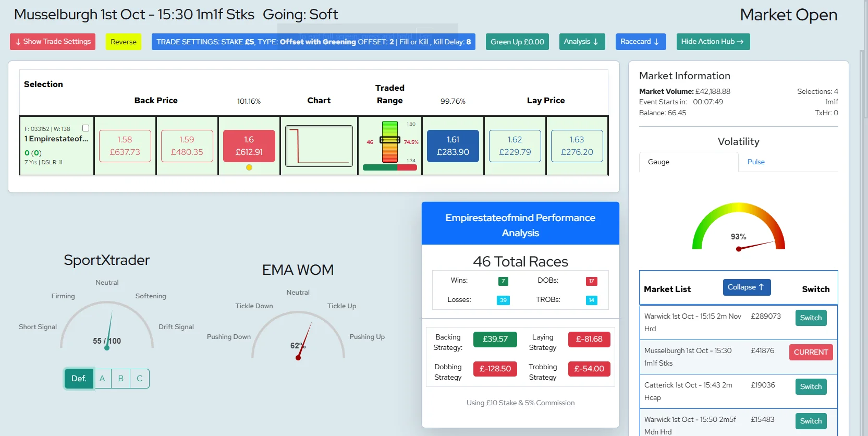Open the Analysis dropdown
Image resolution: width=868 pixels, height=436 pixels.
[x=582, y=42]
